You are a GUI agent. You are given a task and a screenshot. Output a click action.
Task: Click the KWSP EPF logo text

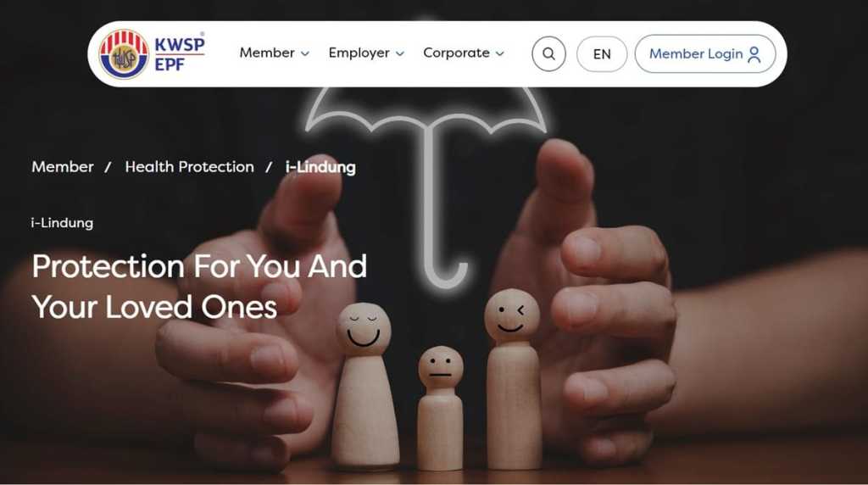click(x=180, y=53)
